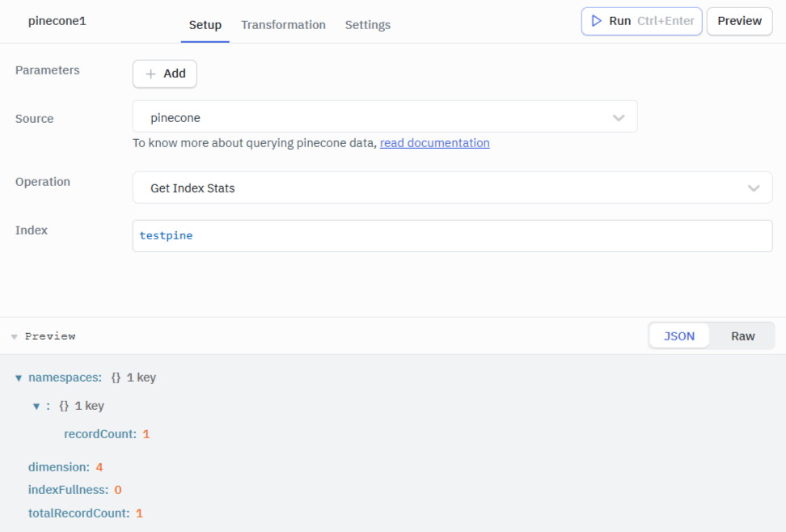The image size is (786, 532).
Task: Focus the Index input field testpine
Action: (x=452, y=235)
